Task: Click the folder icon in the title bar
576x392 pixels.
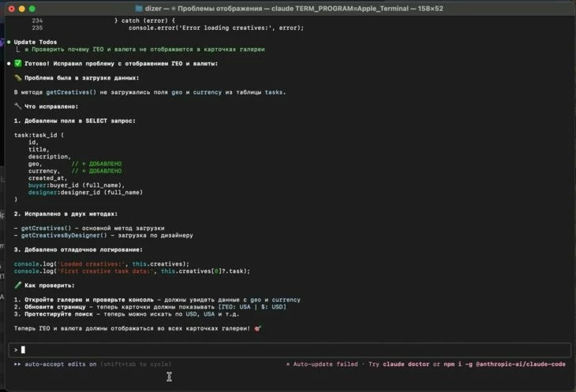Action: click(139, 9)
